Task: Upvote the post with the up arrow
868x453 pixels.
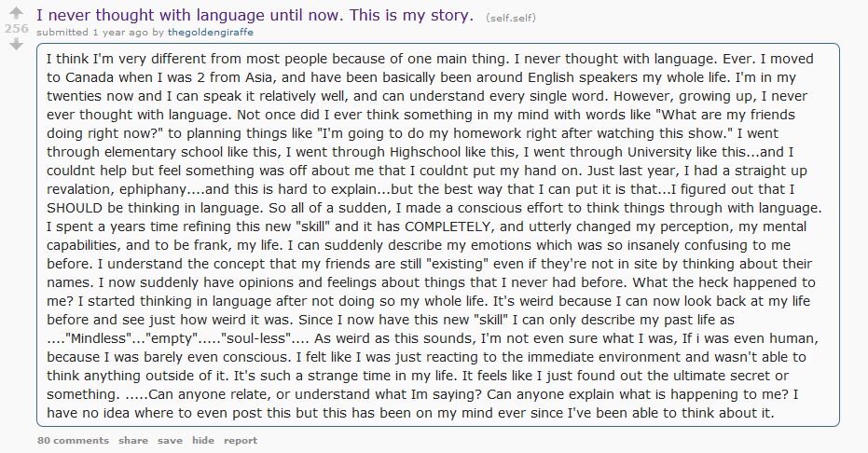Action: 16,14
